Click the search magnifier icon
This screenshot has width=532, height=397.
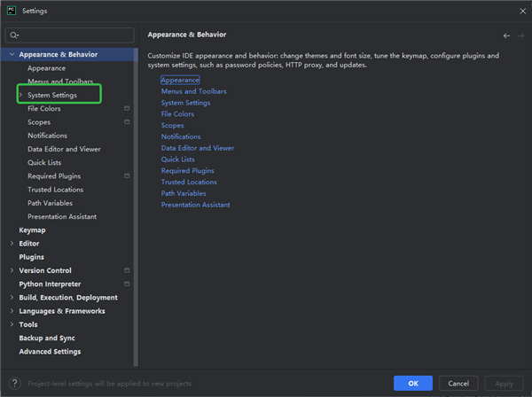coord(14,35)
